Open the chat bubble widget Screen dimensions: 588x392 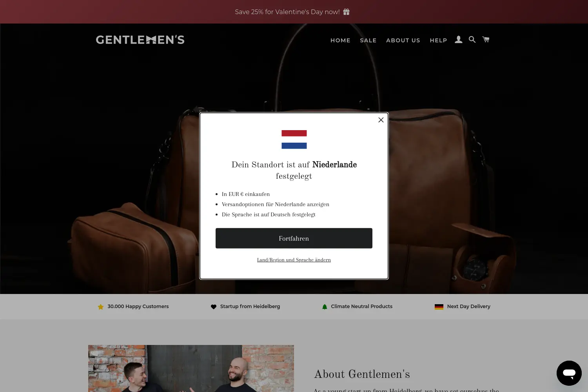click(x=569, y=373)
